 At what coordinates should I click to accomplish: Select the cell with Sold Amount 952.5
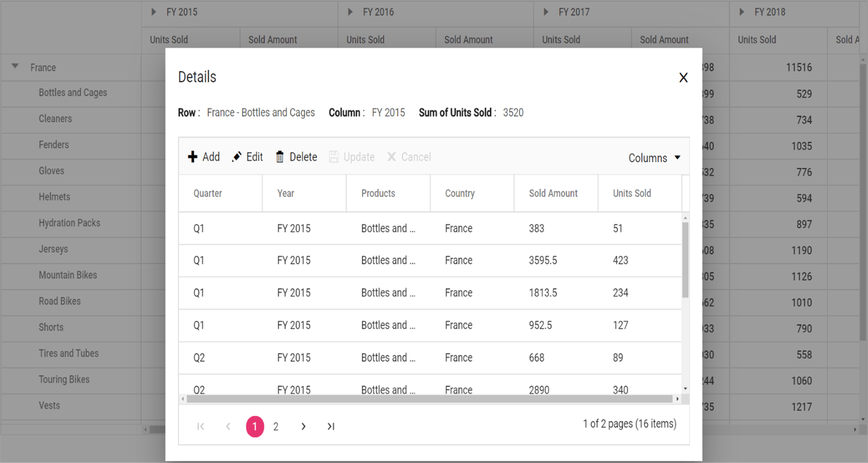556,325
